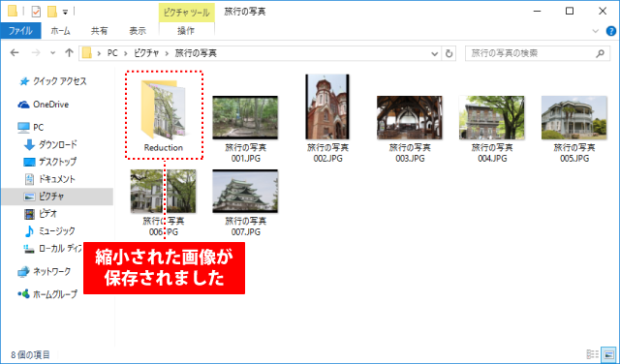Screen dimensions: 620x364
Task: Select thumbnail 旅行の写真 002.JPG
Action: [327, 106]
